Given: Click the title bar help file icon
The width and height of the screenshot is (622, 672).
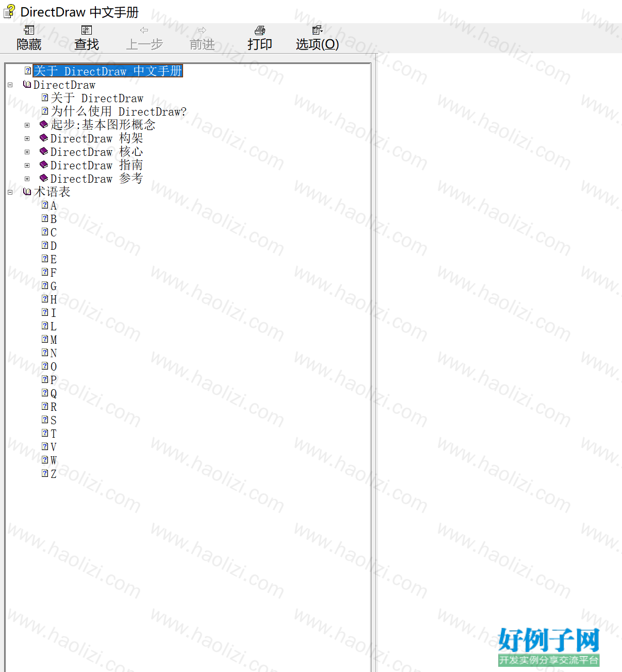Looking at the screenshot, I should (10, 11).
